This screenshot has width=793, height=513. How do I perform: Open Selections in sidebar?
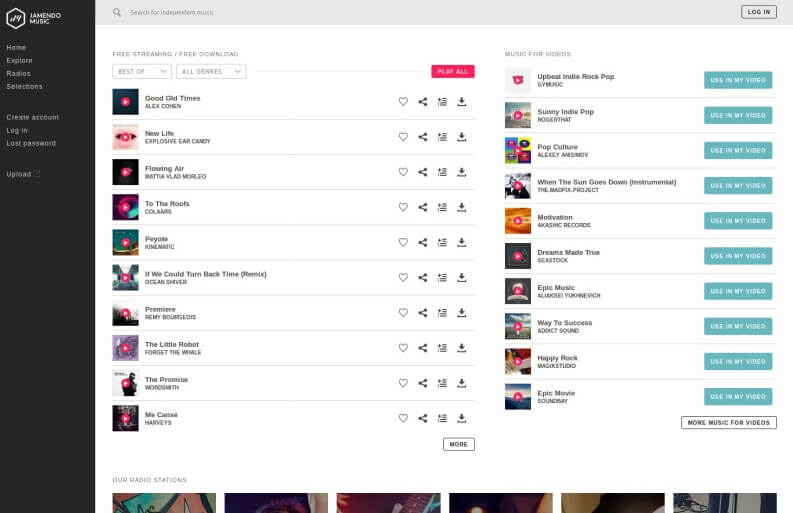24,87
